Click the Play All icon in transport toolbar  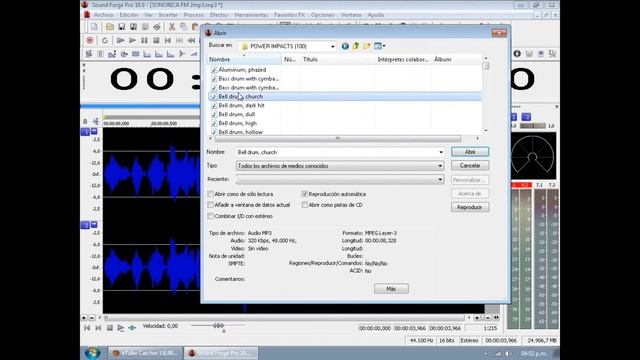tap(120, 40)
